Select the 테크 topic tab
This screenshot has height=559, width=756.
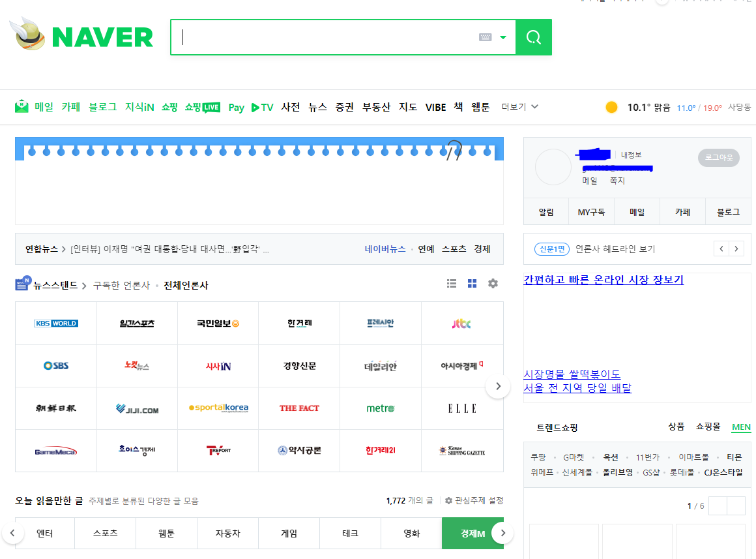click(350, 534)
